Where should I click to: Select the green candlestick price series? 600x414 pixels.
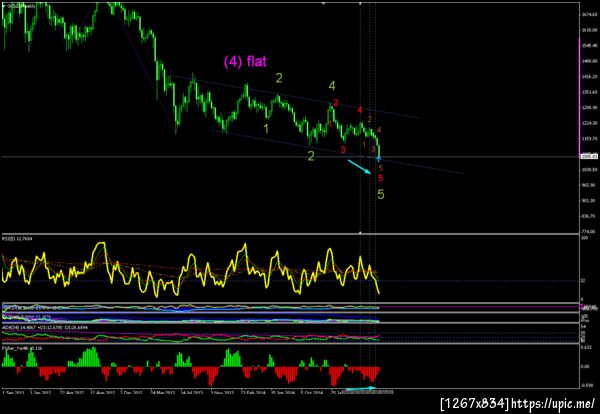[190, 80]
